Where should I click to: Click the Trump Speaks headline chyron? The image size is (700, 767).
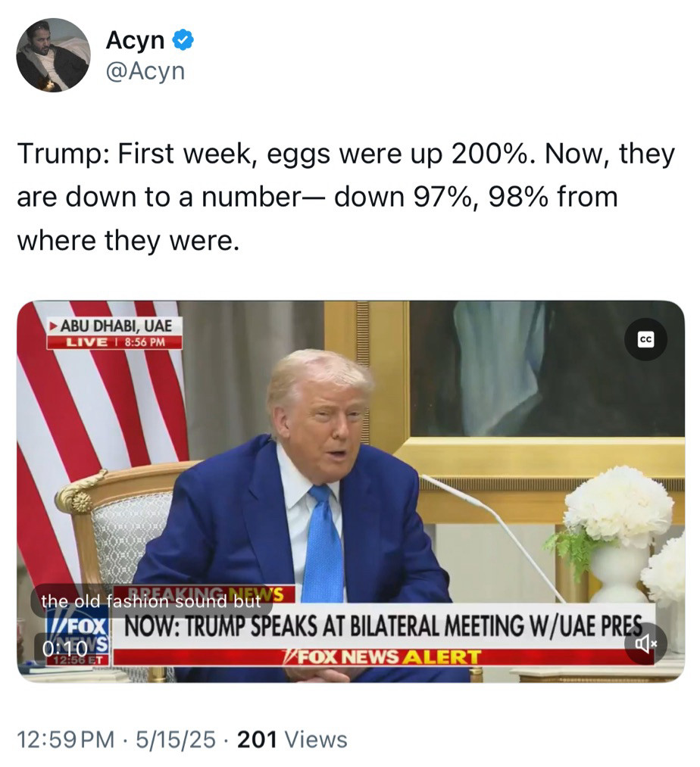pyautogui.click(x=384, y=625)
